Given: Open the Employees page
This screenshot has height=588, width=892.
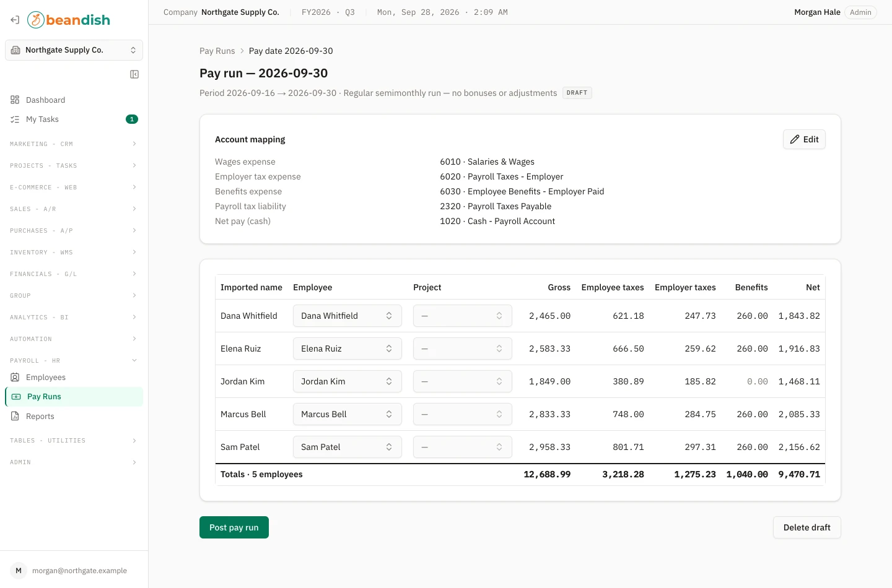Looking at the screenshot, I should coord(74,377).
